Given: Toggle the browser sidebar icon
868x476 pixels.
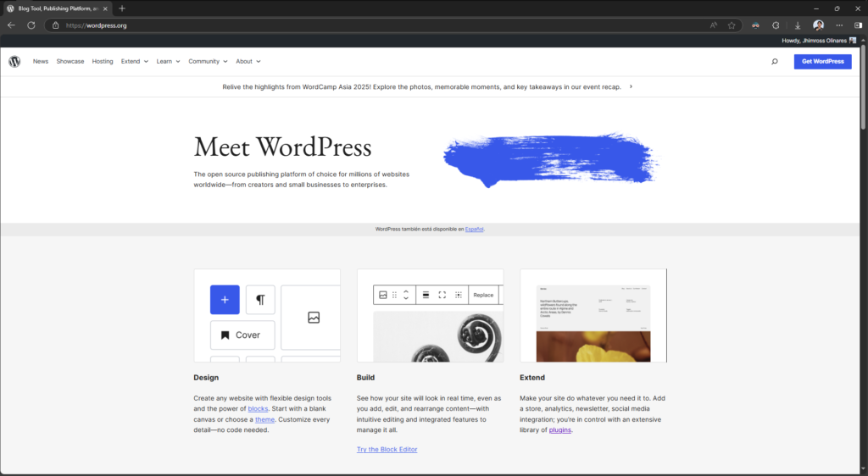Looking at the screenshot, I should (858, 25).
